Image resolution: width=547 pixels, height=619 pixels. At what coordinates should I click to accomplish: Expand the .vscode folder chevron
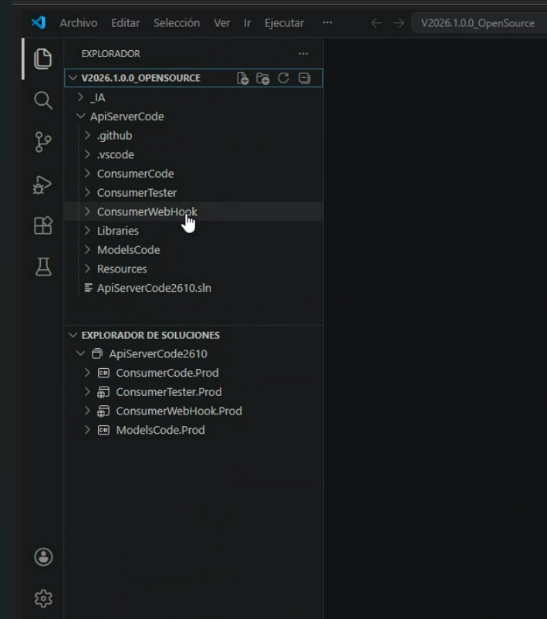(x=88, y=154)
